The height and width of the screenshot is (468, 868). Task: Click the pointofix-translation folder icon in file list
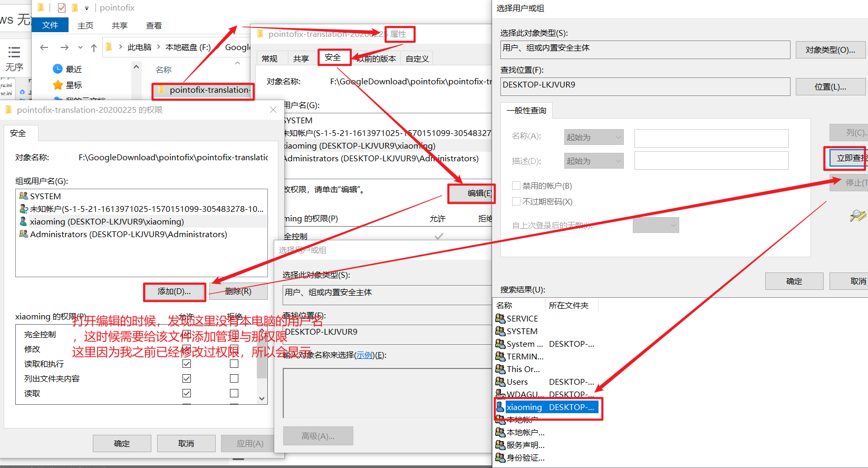click(x=161, y=90)
